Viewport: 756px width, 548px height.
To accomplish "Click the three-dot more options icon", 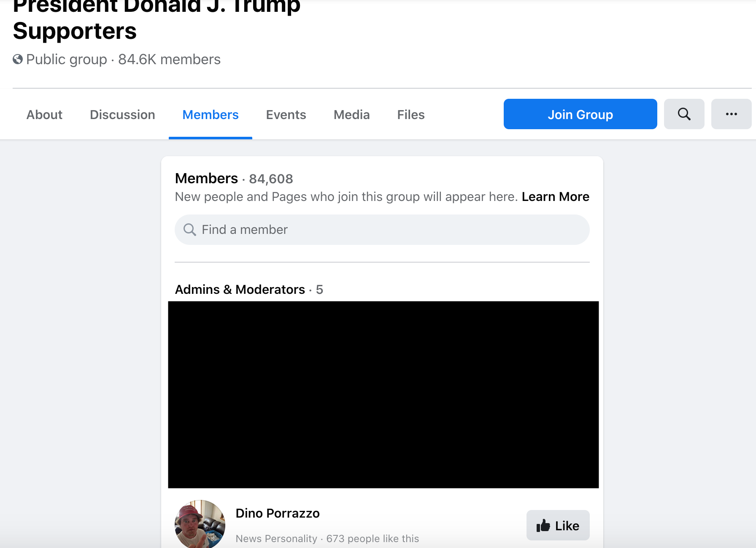I will (731, 114).
